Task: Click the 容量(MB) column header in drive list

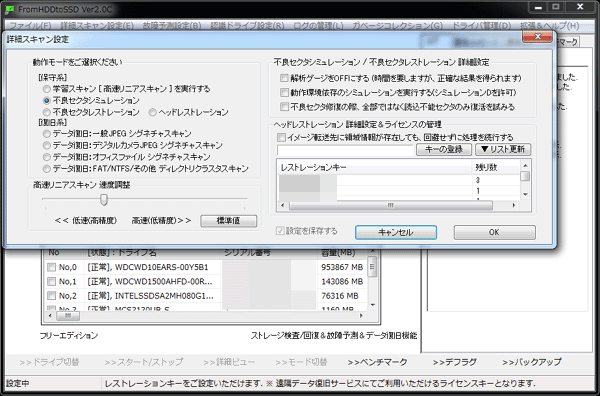Action: point(342,253)
